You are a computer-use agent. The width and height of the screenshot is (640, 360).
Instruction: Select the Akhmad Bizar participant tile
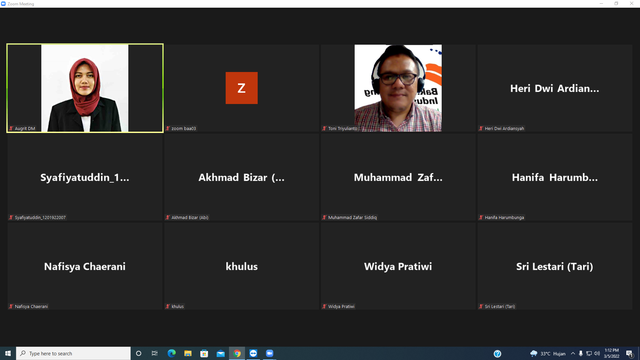tap(242, 177)
